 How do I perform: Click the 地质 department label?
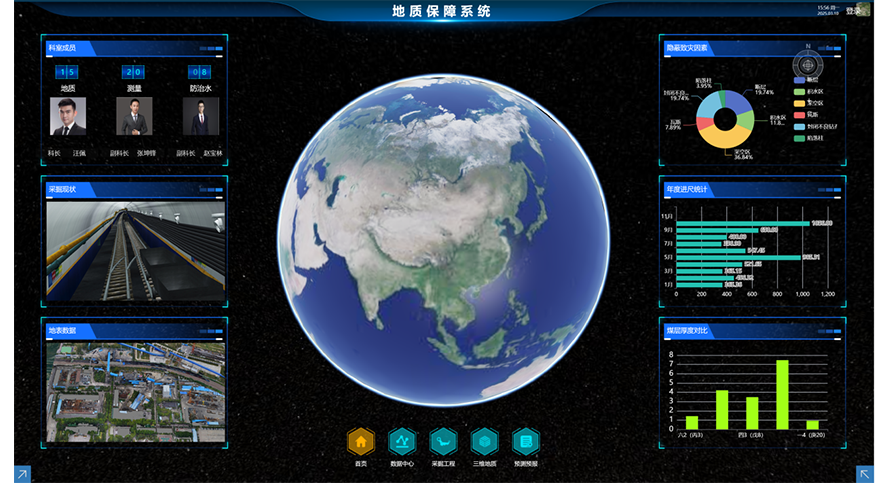click(x=68, y=89)
